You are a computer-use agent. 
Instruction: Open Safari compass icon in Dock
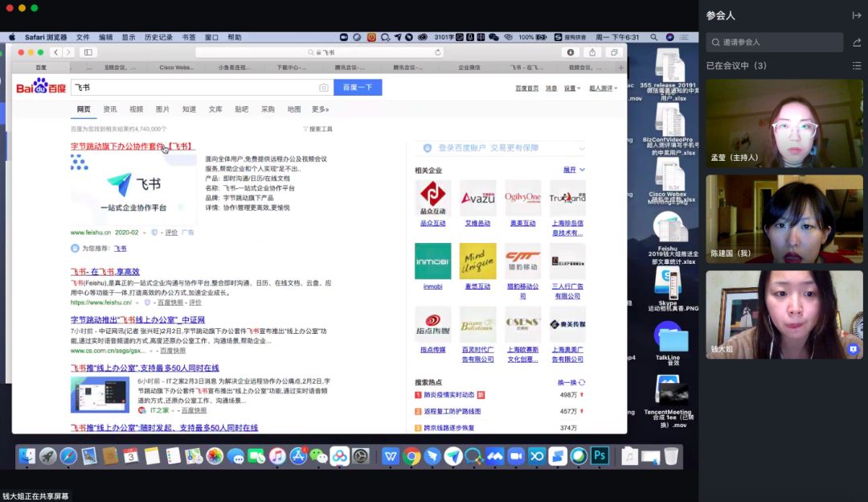coord(68,456)
